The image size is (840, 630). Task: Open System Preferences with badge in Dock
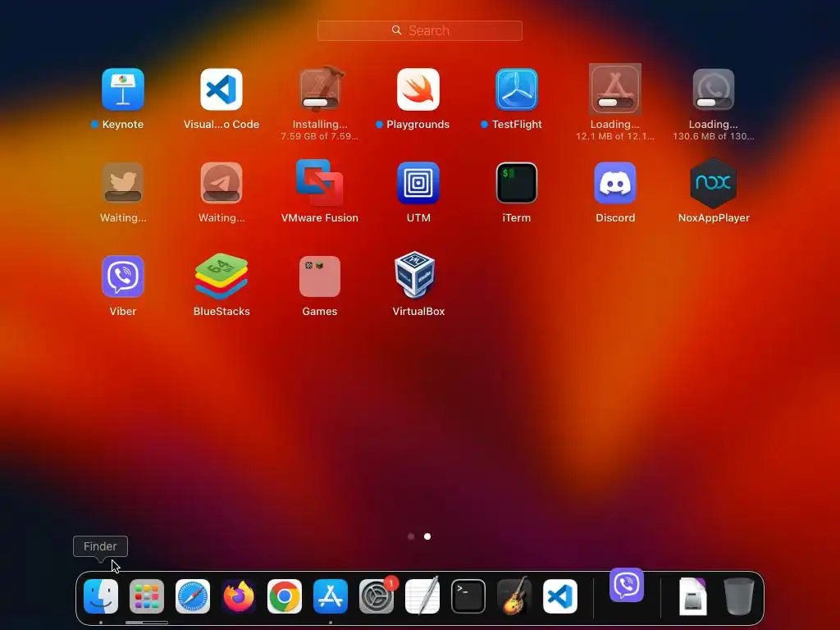click(377, 596)
